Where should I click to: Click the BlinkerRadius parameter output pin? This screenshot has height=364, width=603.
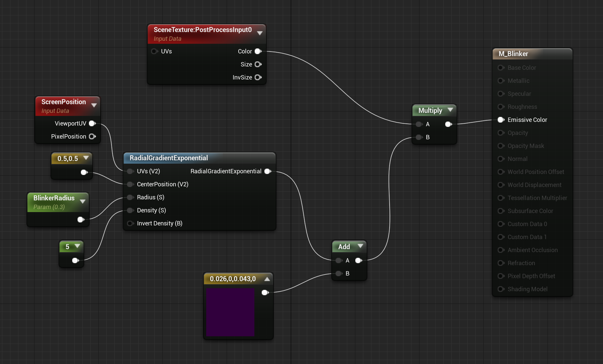81,219
